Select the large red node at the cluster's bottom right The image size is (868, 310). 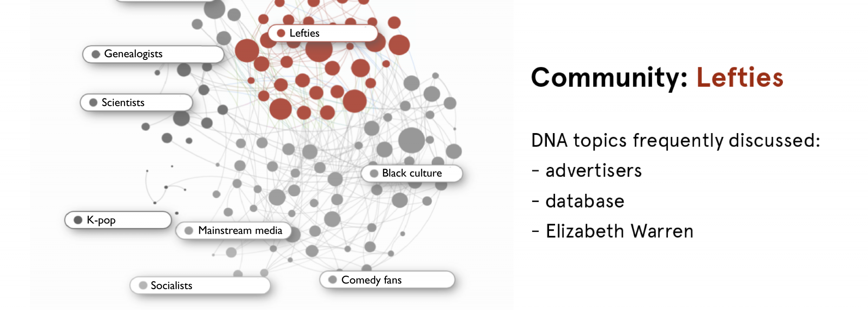tap(355, 101)
